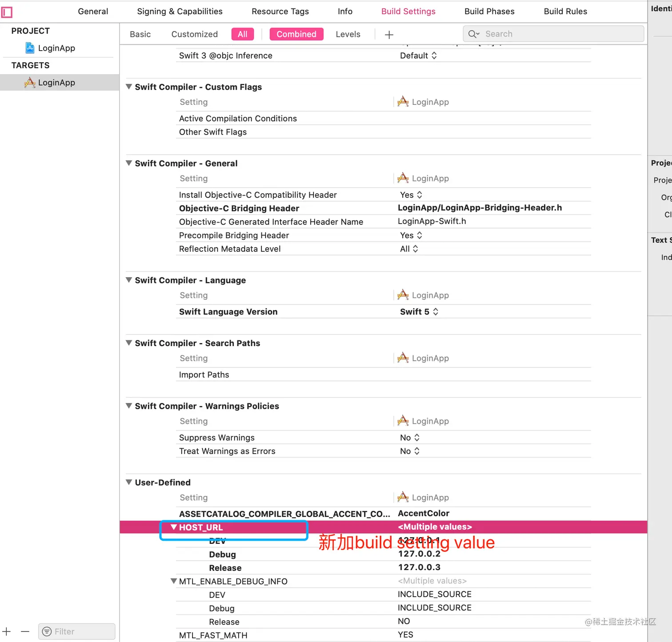The width and height of the screenshot is (672, 642).
Task: Collapse Swift Compiler - Search Paths section
Action: pos(129,343)
